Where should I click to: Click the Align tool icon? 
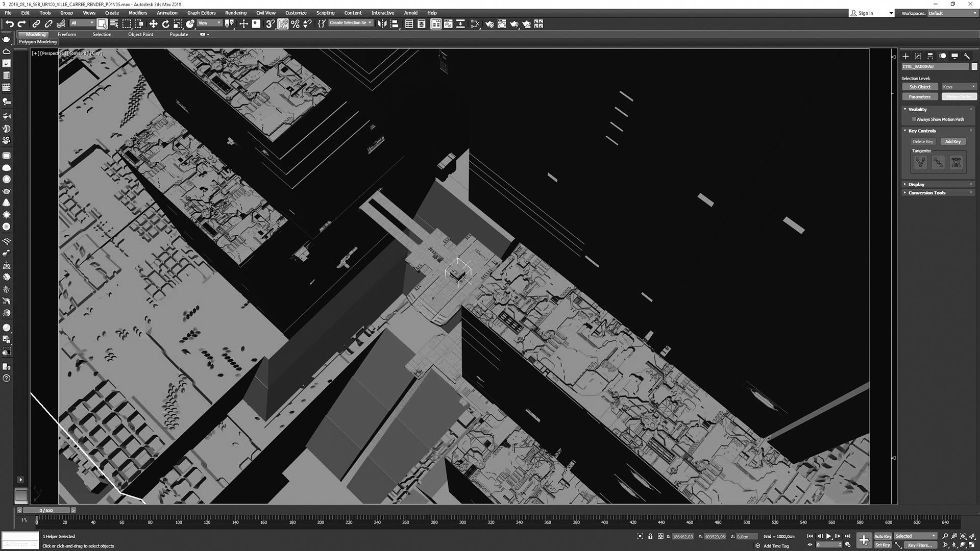click(x=394, y=23)
